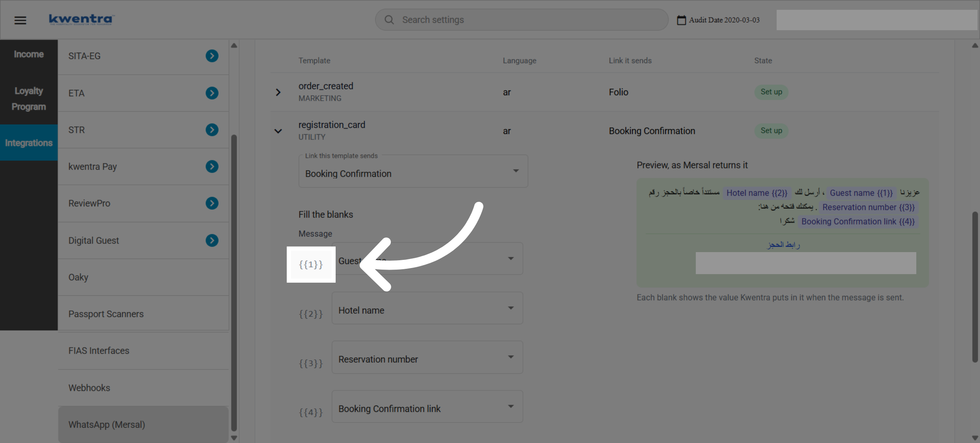This screenshot has width=980, height=443.
Task: Open the Audit Date calendar icon
Action: tap(681, 20)
